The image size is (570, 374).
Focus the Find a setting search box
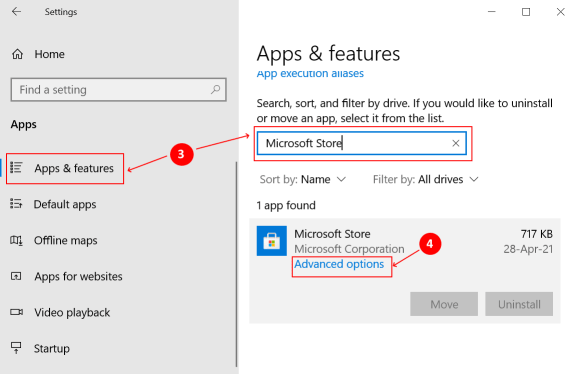pyautogui.click(x=119, y=89)
